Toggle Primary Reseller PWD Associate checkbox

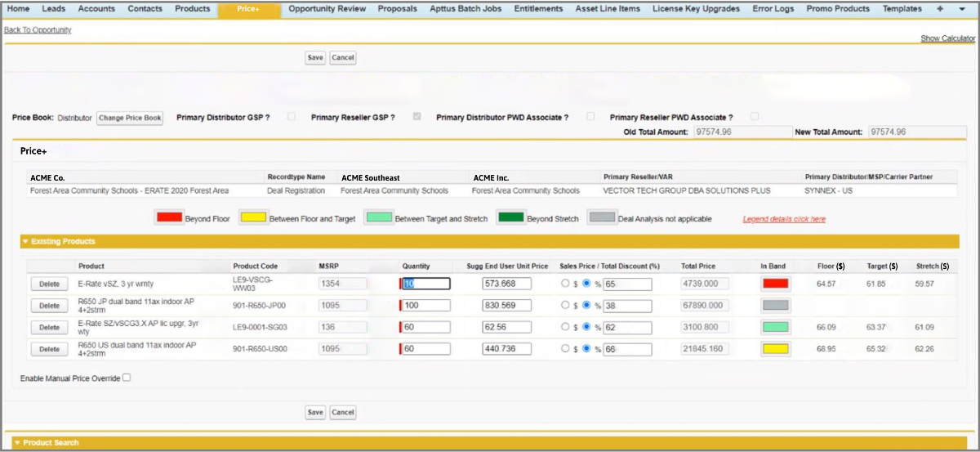[754, 117]
